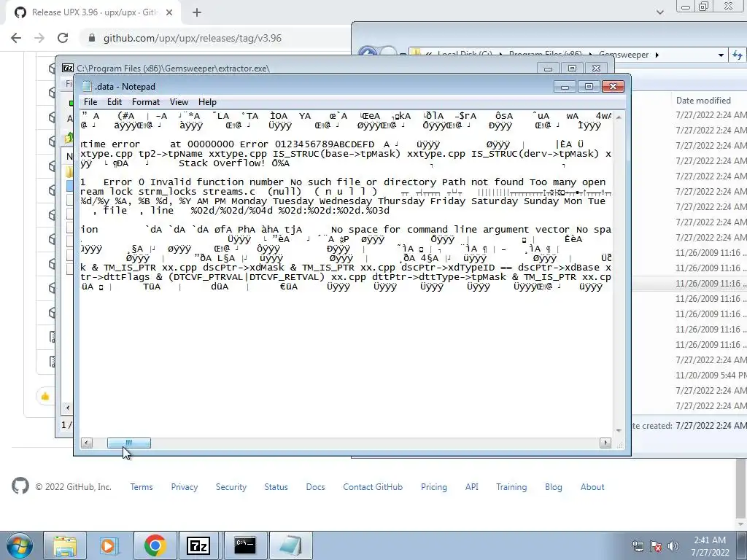Expand arrow after Gemsweeper in Explorer path
747x560 pixels.
point(657,55)
